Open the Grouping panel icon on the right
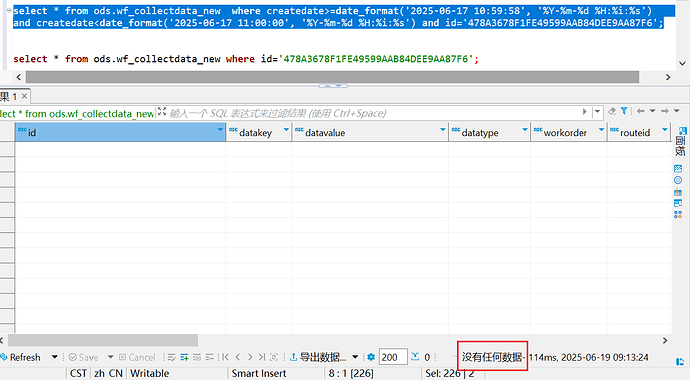 (x=678, y=214)
